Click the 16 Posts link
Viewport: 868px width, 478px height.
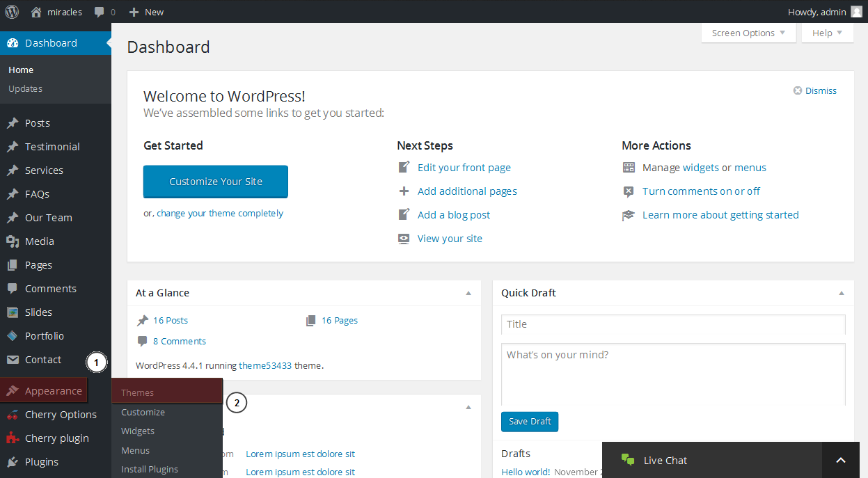click(171, 321)
